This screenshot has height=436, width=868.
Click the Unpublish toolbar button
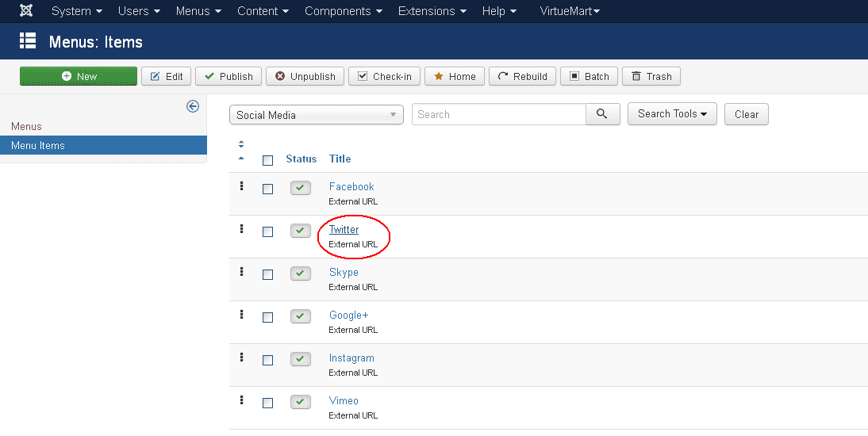305,76
